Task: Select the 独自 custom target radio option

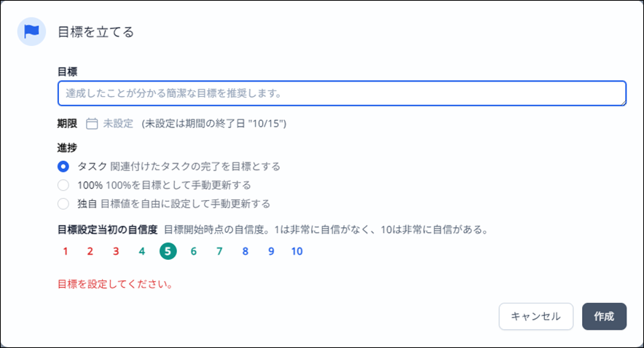Action: 63,204
